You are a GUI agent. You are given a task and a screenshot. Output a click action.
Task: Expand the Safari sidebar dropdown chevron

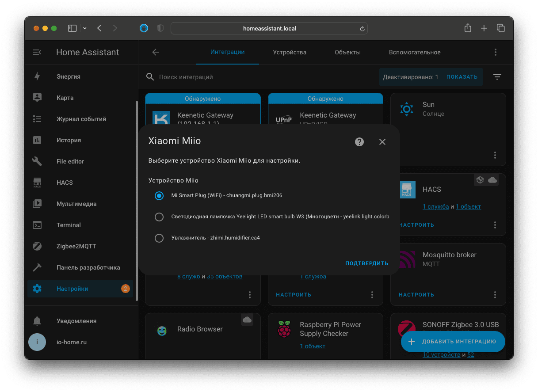click(x=85, y=28)
